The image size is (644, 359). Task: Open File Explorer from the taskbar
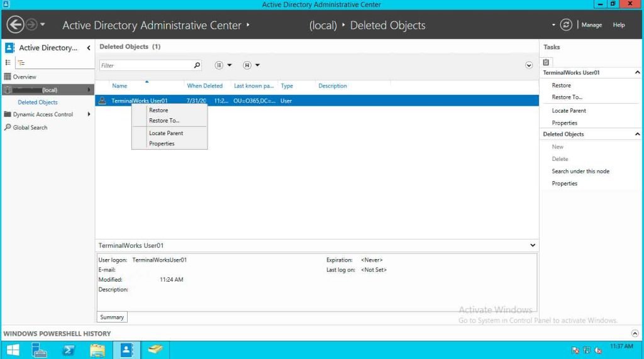pos(97,350)
